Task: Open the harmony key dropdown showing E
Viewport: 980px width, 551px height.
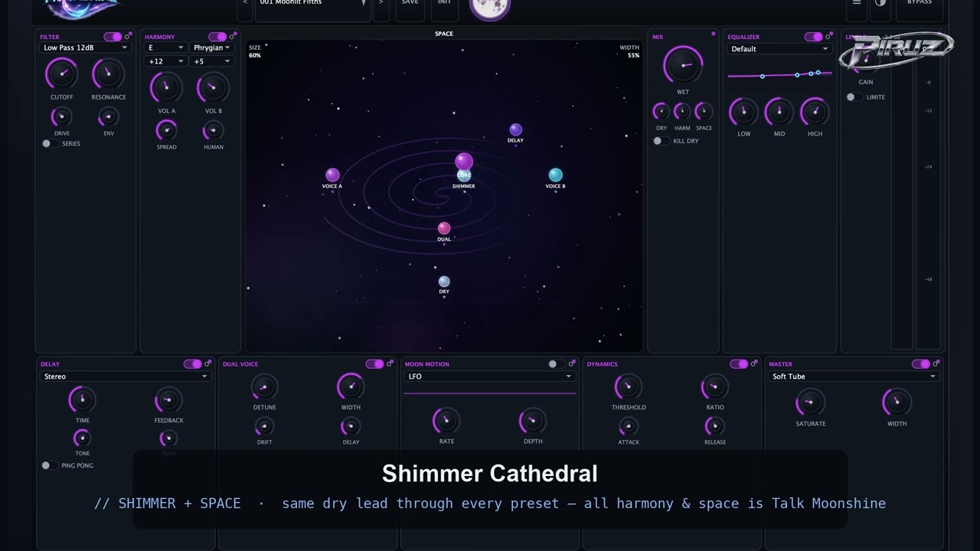Action: (x=165, y=47)
